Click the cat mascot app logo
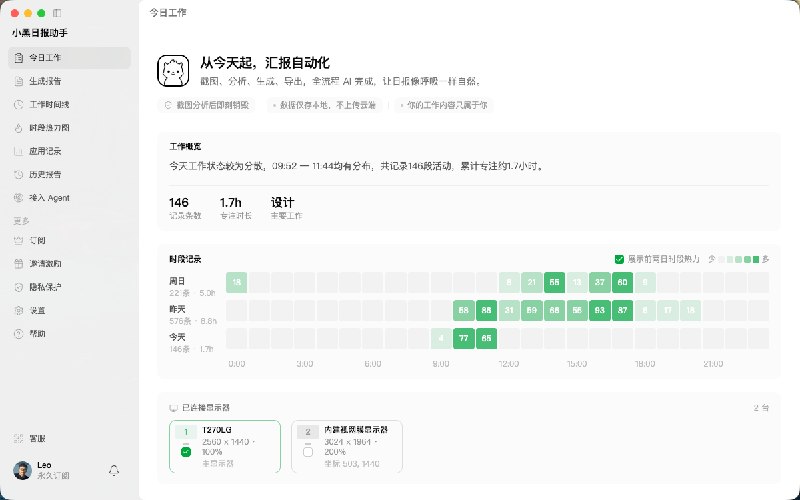 pyautogui.click(x=173, y=71)
